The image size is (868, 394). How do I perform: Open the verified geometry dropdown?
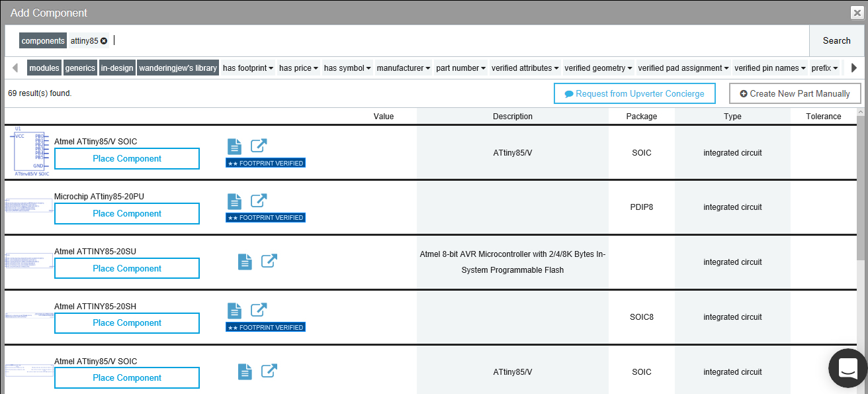click(x=599, y=68)
